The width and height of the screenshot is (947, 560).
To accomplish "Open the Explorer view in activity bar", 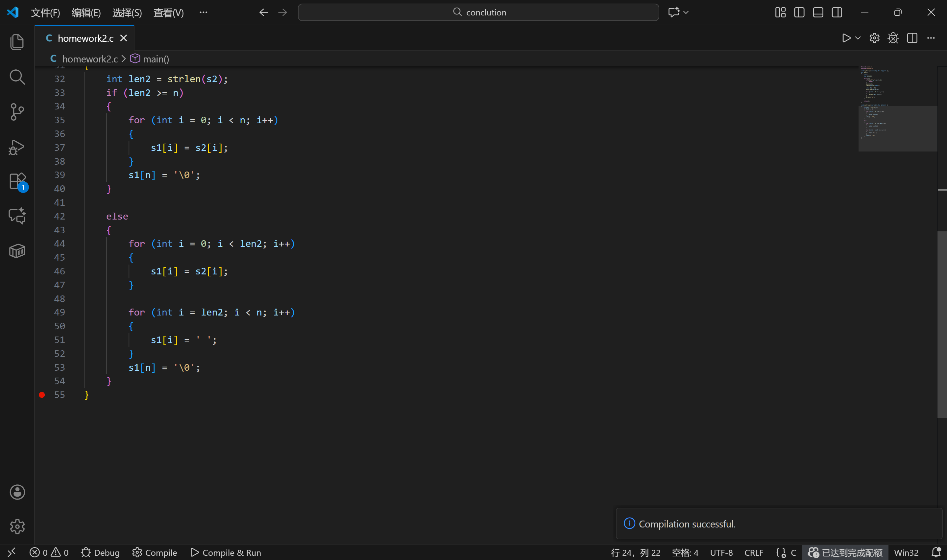I will 17,42.
